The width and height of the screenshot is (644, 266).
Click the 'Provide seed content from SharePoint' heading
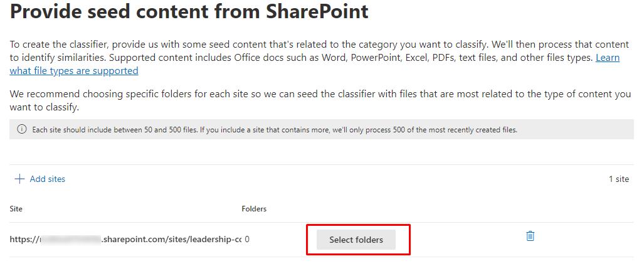coord(188,13)
